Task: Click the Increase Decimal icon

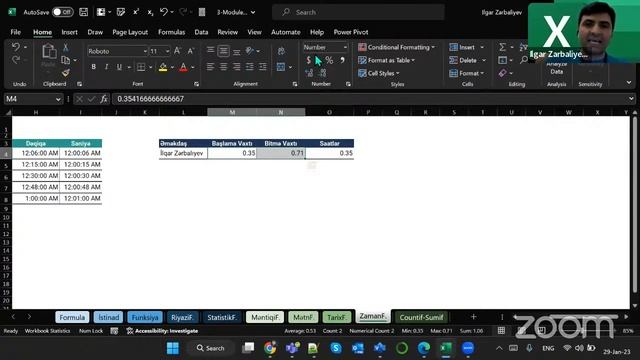Action: pos(309,73)
